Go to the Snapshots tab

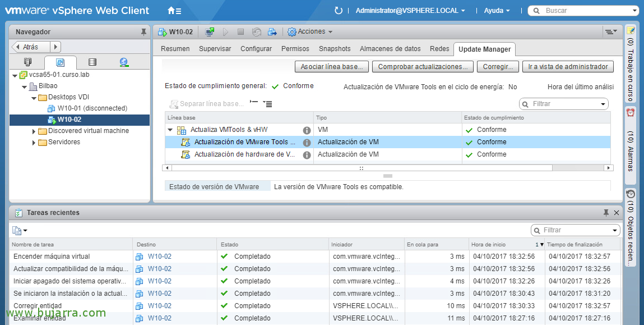[335, 48]
